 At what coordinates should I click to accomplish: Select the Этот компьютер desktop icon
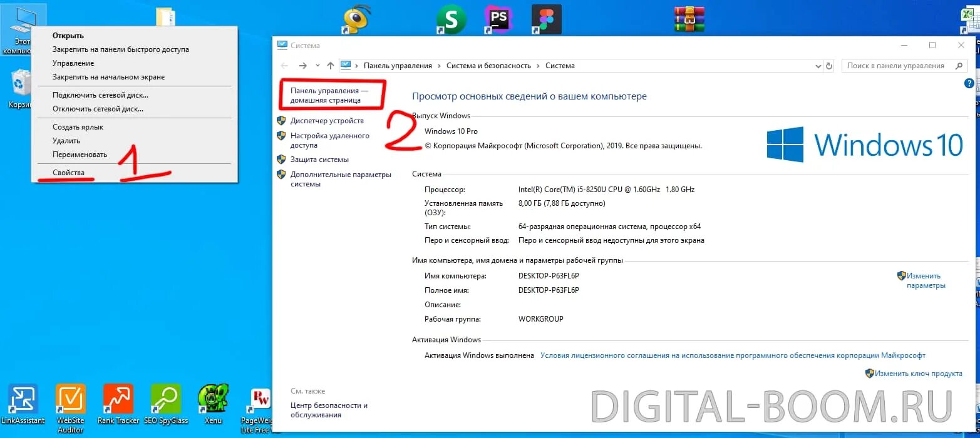(x=23, y=29)
